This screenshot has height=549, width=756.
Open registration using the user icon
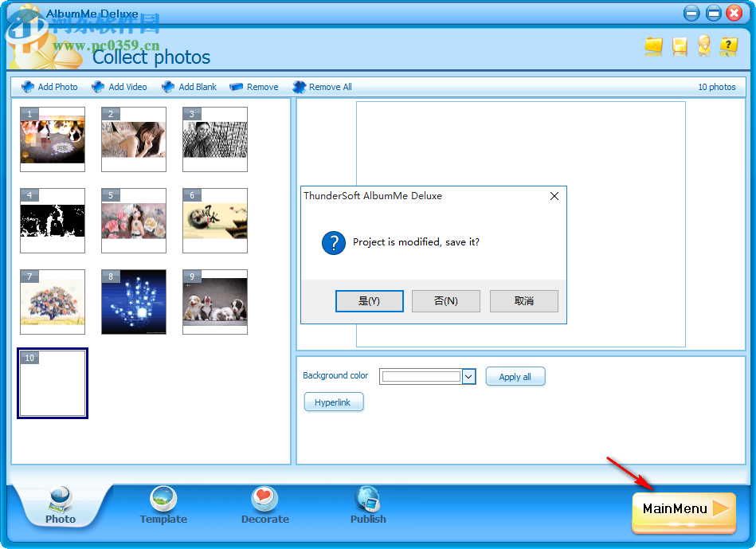click(x=703, y=48)
